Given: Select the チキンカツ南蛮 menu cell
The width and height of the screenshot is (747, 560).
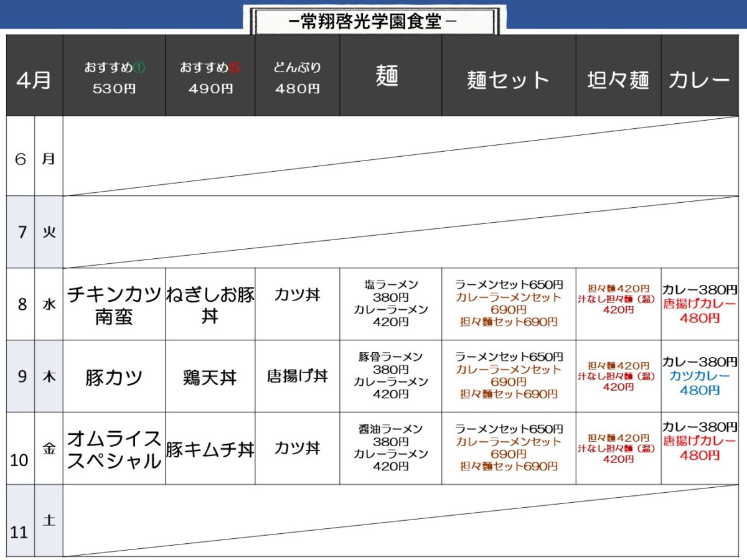Looking at the screenshot, I should (x=114, y=305).
